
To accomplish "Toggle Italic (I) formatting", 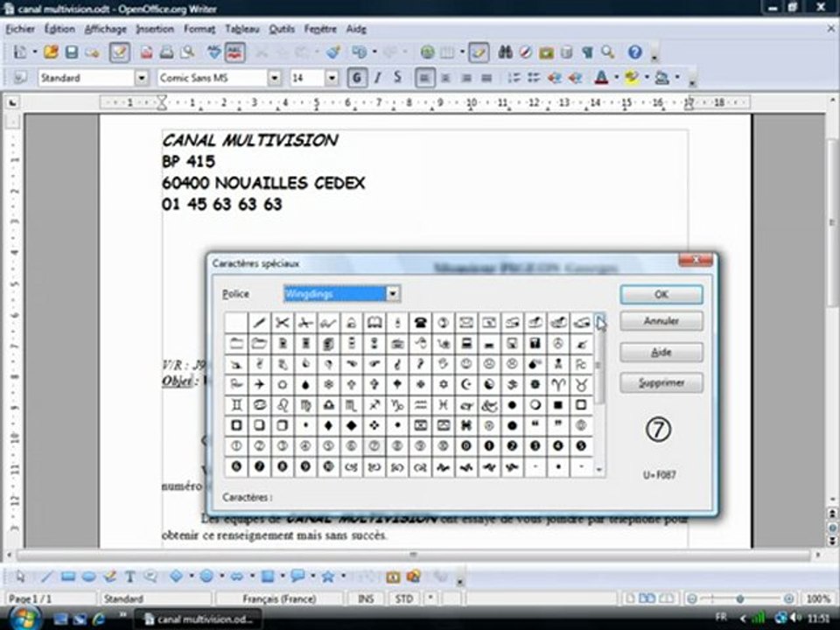I will [378, 78].
